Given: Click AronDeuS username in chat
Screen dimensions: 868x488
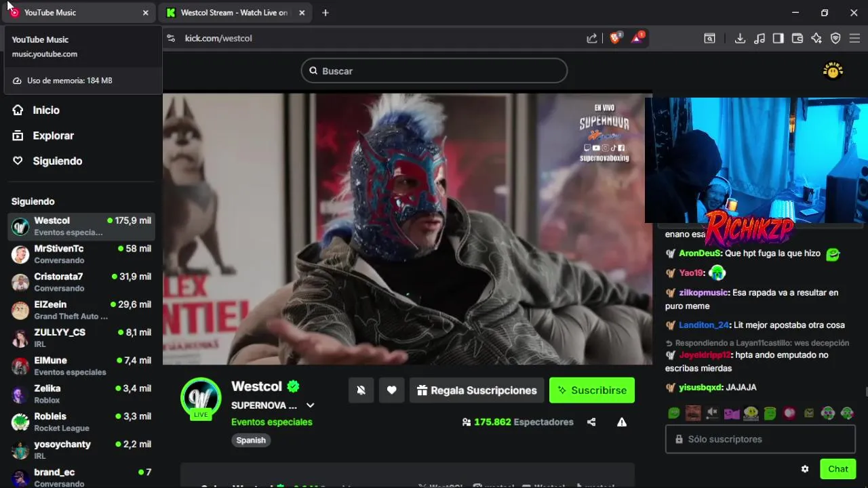Looking at the screenshot, I should (701, 253).
